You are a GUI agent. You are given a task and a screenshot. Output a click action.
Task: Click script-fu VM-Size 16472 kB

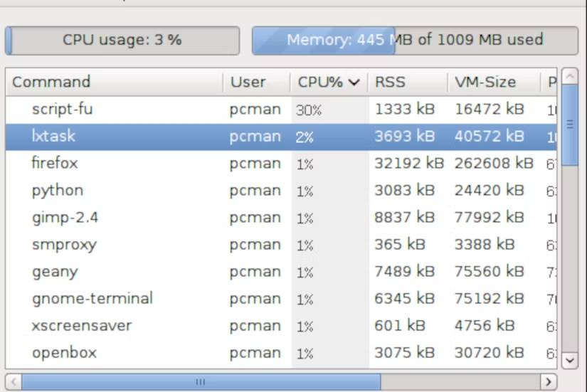490,110
